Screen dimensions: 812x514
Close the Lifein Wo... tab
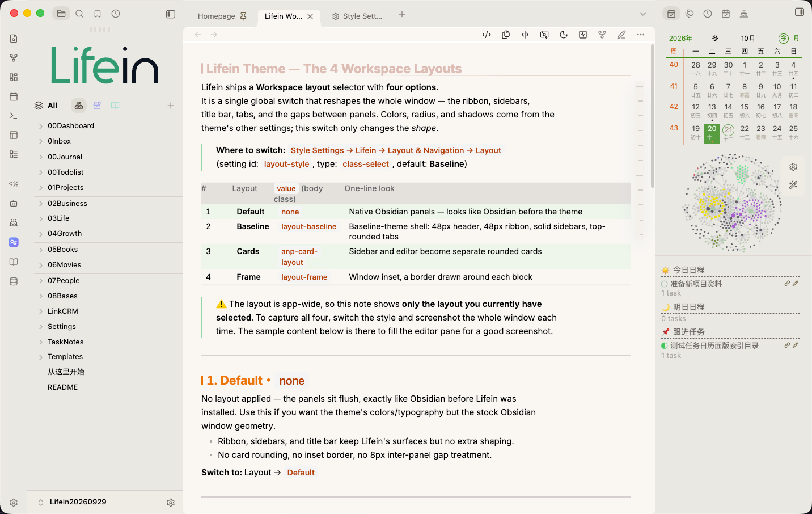point(310,16)
